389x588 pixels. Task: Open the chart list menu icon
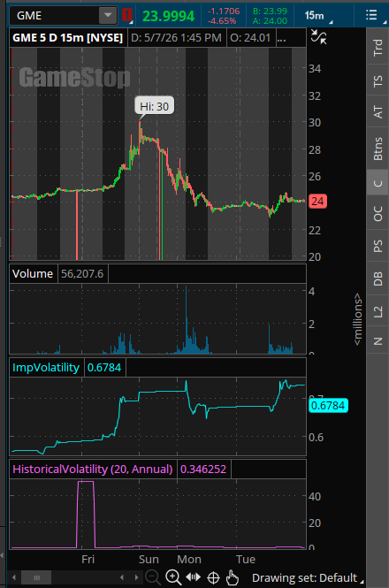371,15
